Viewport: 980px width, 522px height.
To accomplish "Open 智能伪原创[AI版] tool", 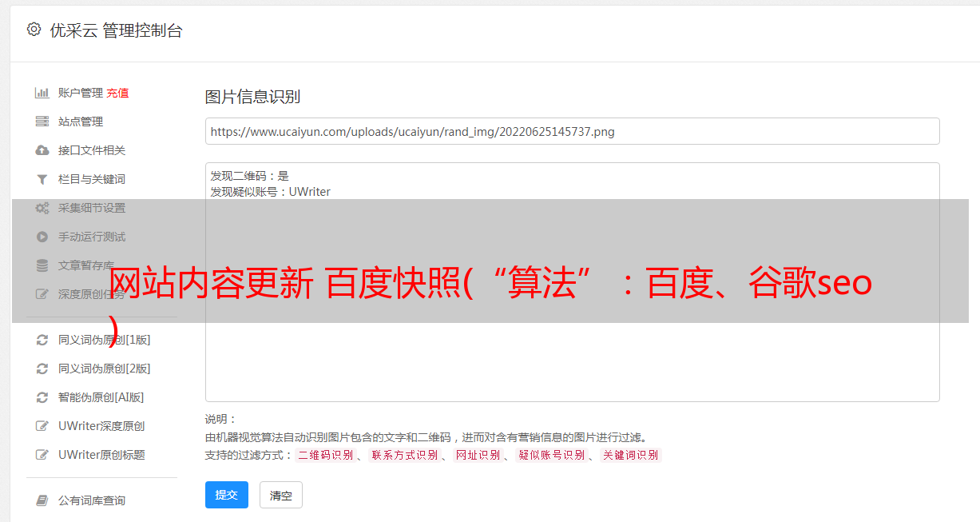I will tap(101, 397).
